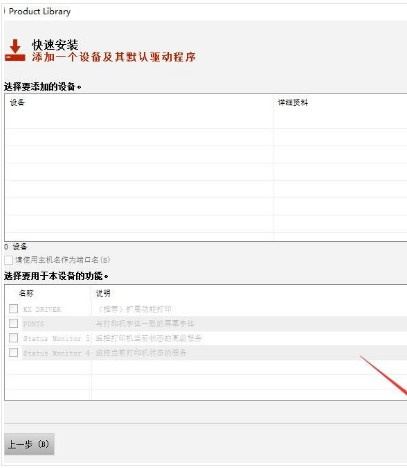This screenshot has height=468, width=407.
Task: Select the KX DRIVER row text
Action: pyautogui.click(x=42, y=309)
